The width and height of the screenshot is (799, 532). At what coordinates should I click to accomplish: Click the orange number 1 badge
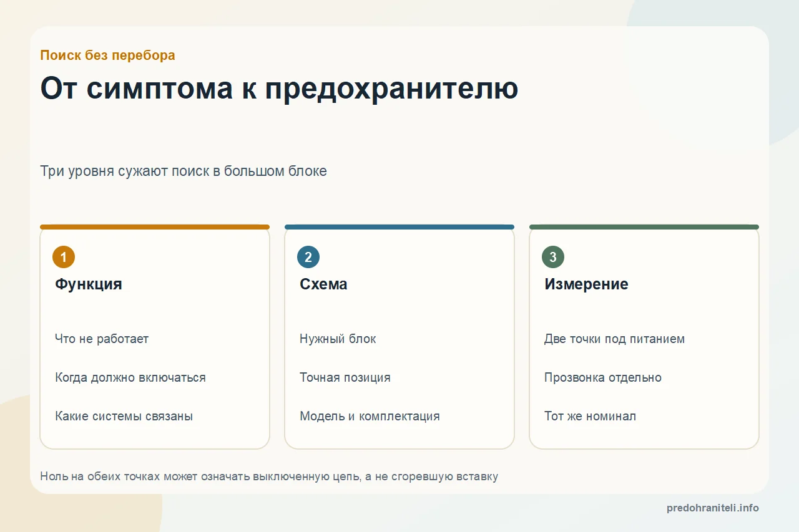point(64,257)
